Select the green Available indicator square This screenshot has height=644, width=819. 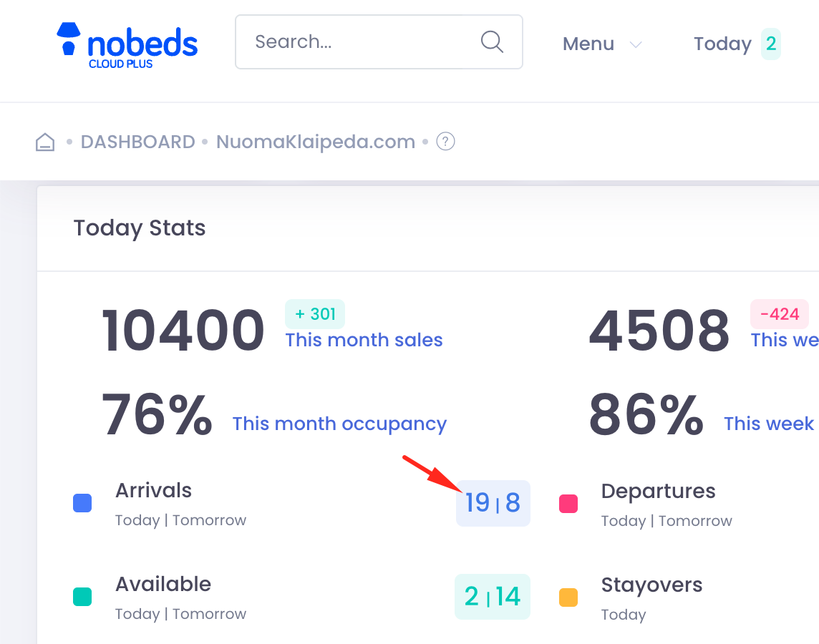point(82,597)
